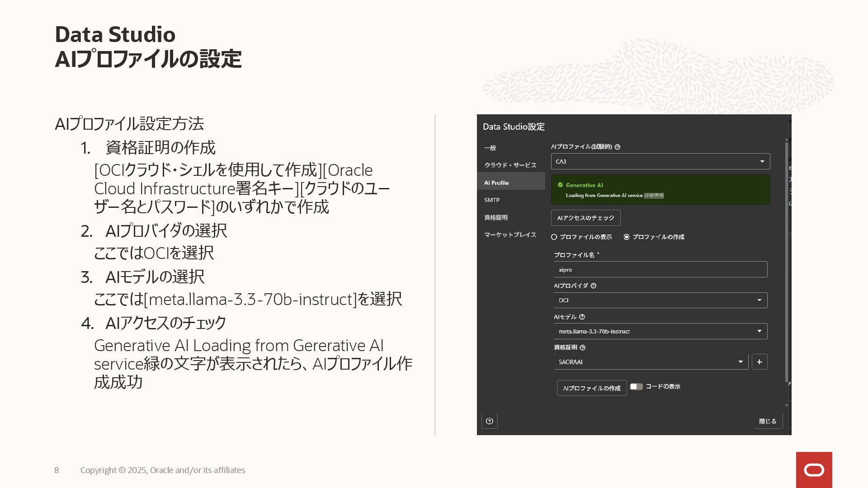
Task: Click the 詳細情報 link
Action: [654, 196]
